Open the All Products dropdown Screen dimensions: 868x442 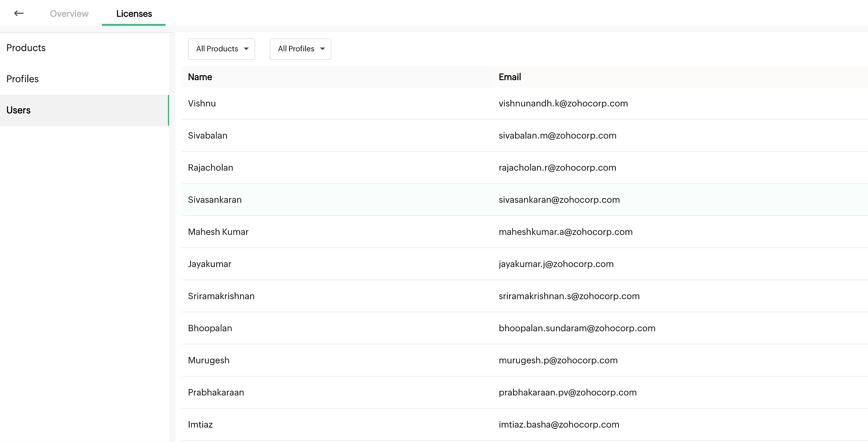coord(221,49)
